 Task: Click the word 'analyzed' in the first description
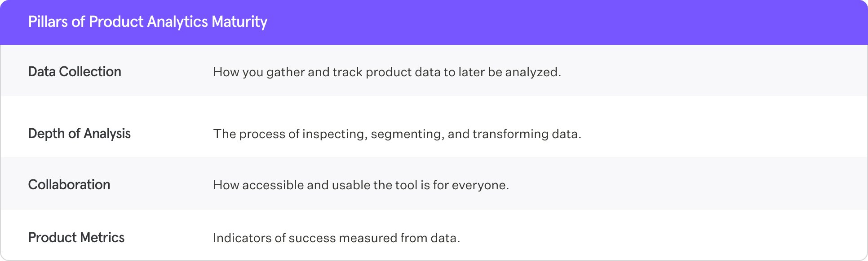click(532, 72)
